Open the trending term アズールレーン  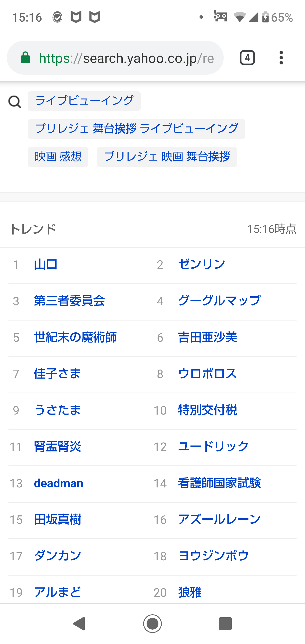tap(219, 519)
